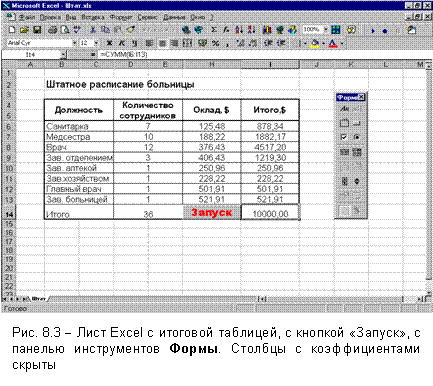Open the Font Color dropdown arrow

342,43
